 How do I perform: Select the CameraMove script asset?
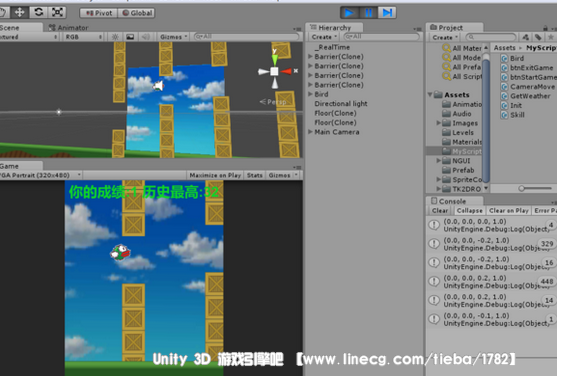pyautogui.click(x=528, y=86)
